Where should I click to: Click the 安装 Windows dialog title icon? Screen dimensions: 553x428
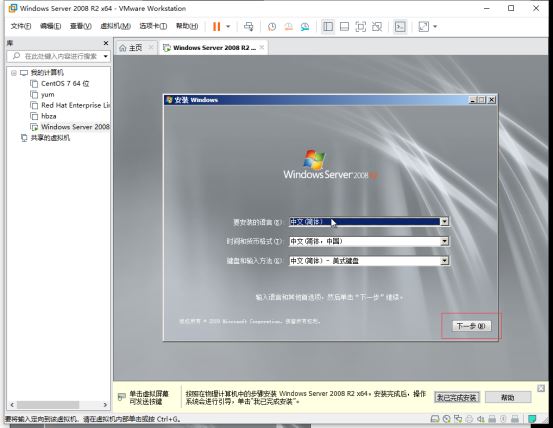[x=169, y=100]
